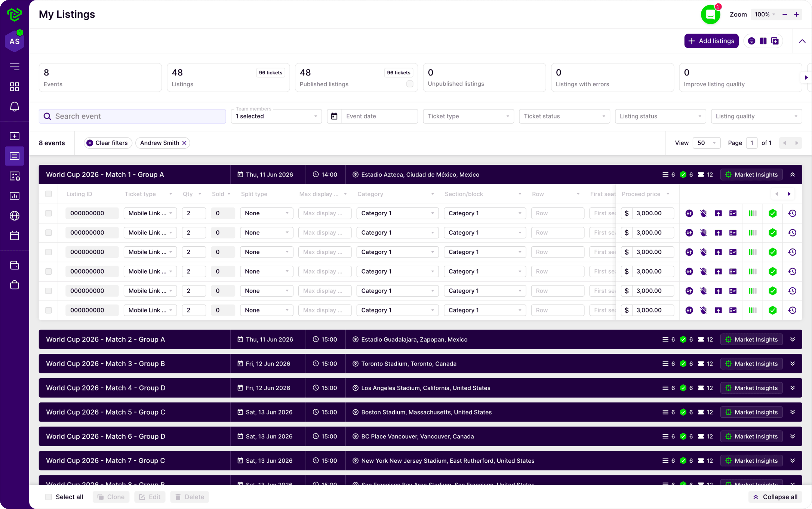Click the columns layout icon in toolbar
Image resolution: width=812 pixels, height=509 pixels.
pos(763,41)
